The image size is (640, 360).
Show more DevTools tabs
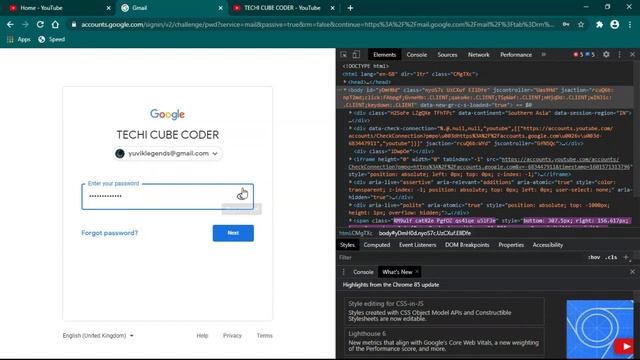coord(544,54)
